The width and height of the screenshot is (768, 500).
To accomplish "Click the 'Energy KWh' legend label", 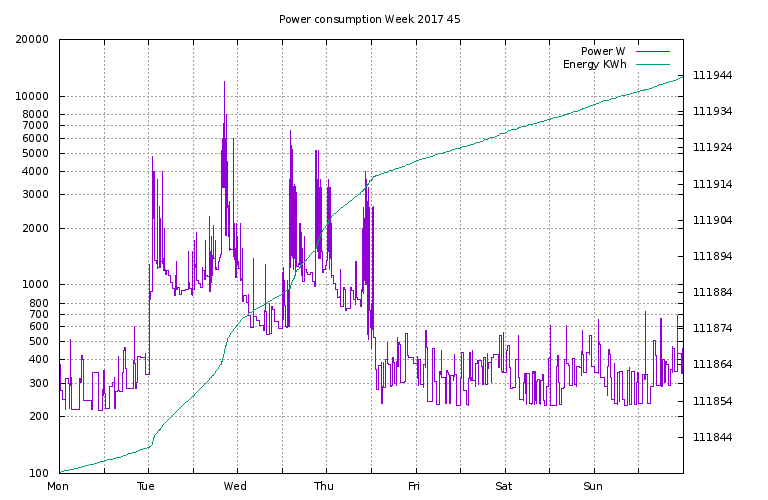I will [595, 64].
